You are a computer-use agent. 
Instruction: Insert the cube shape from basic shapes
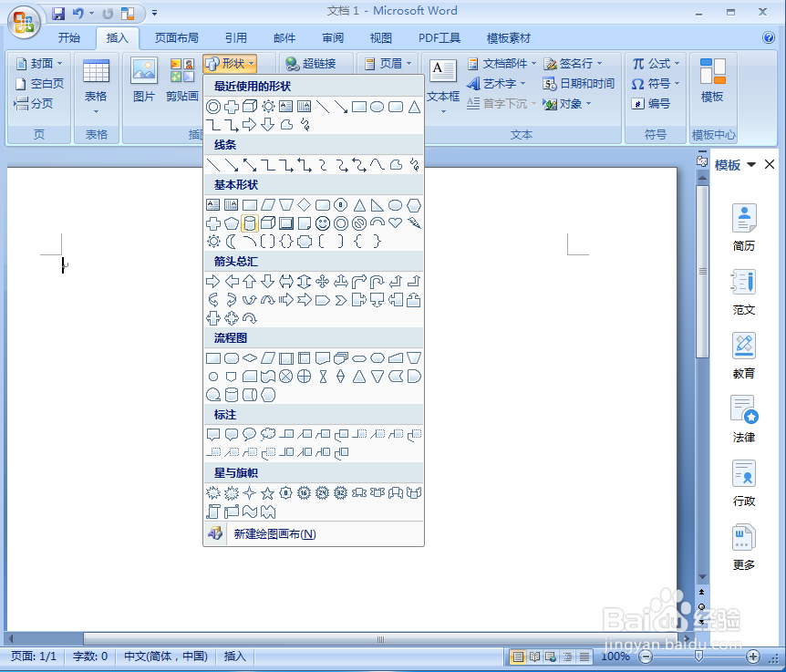pyautogui.click(x=268, y=223)
